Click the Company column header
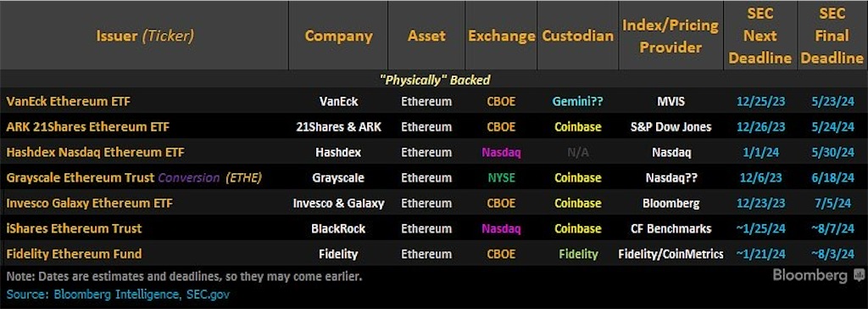868x309 pixels. coord(338,36)
